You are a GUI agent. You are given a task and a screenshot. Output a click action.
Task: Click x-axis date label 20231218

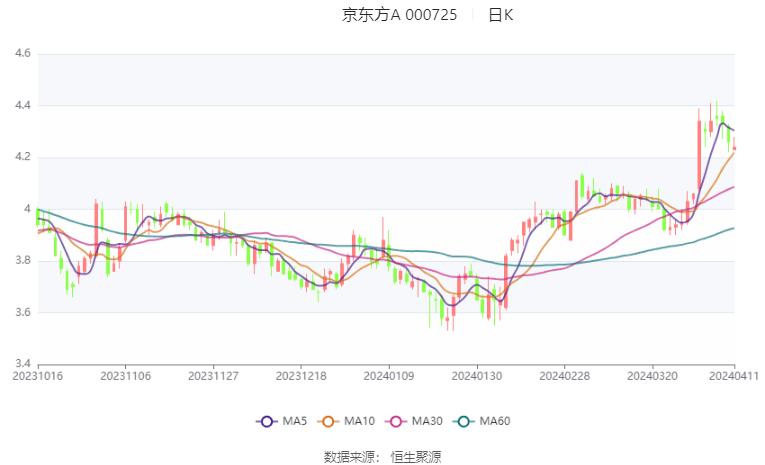[301, 376]
